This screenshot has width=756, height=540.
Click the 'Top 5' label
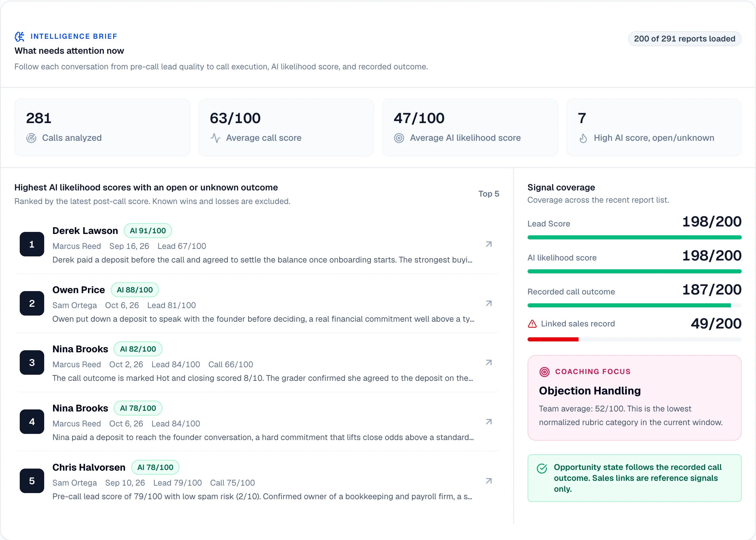[489, 194]
